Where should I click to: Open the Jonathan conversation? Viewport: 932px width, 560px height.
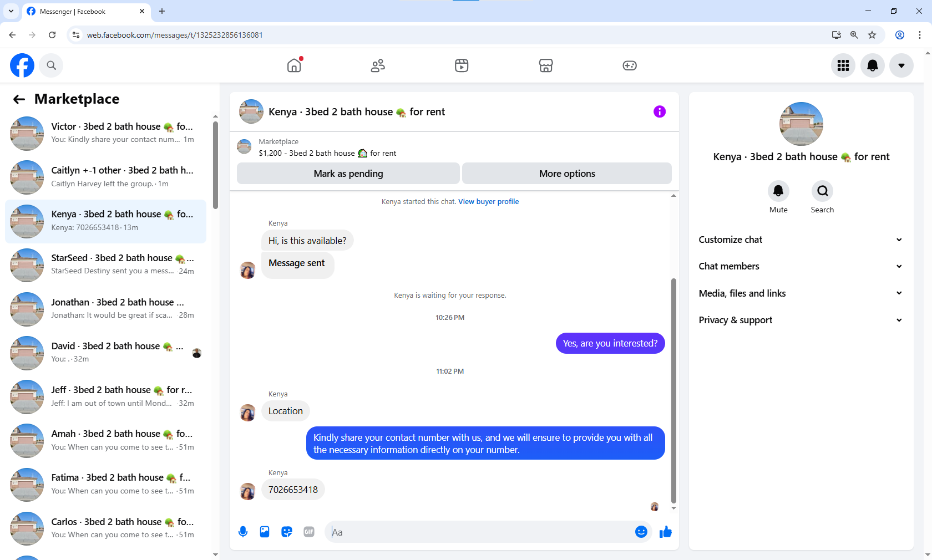[105, 309]
